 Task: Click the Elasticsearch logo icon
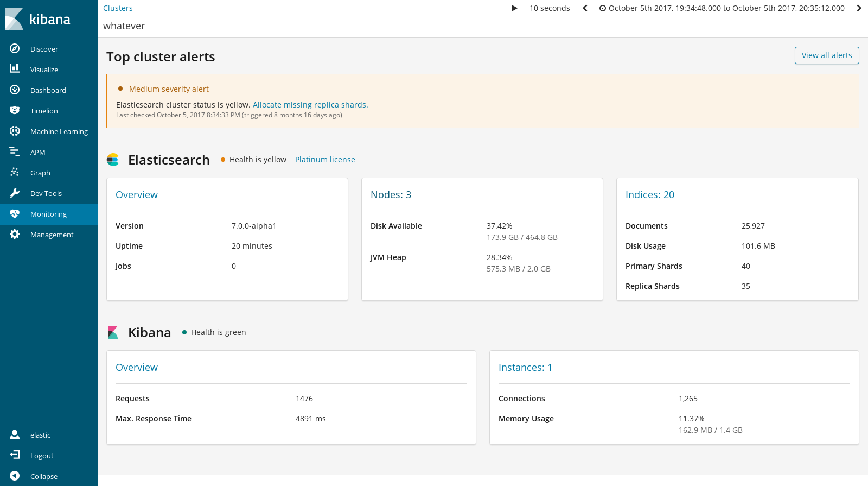[113, 160]
